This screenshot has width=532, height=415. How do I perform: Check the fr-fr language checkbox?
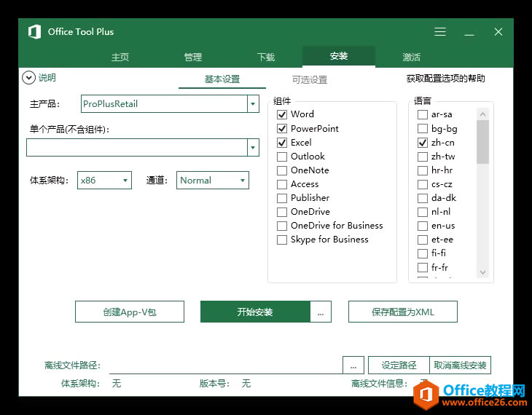(423, 267)
